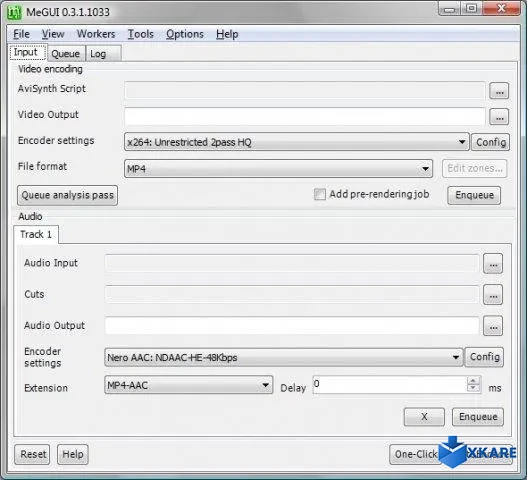
Task: Open video encoder Config button
Action: click(491, 142)
